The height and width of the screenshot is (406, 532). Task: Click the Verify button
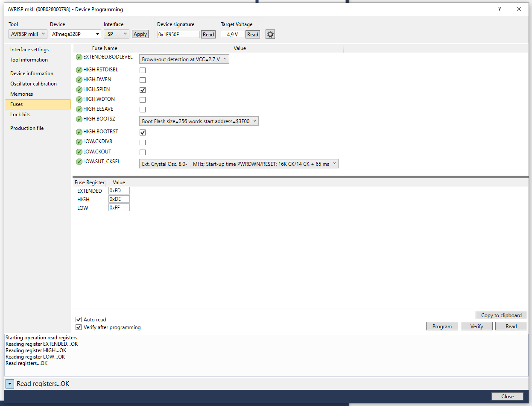476,326
